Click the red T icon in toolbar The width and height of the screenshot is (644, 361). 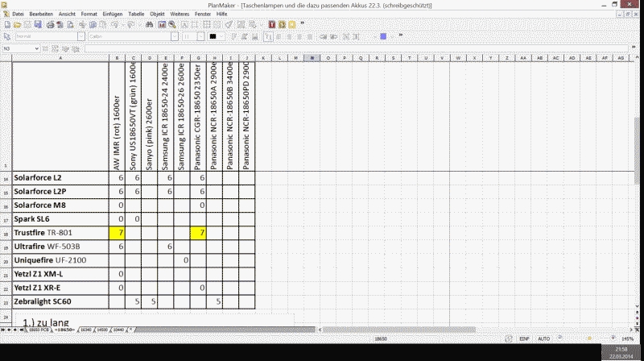(272, 25)
